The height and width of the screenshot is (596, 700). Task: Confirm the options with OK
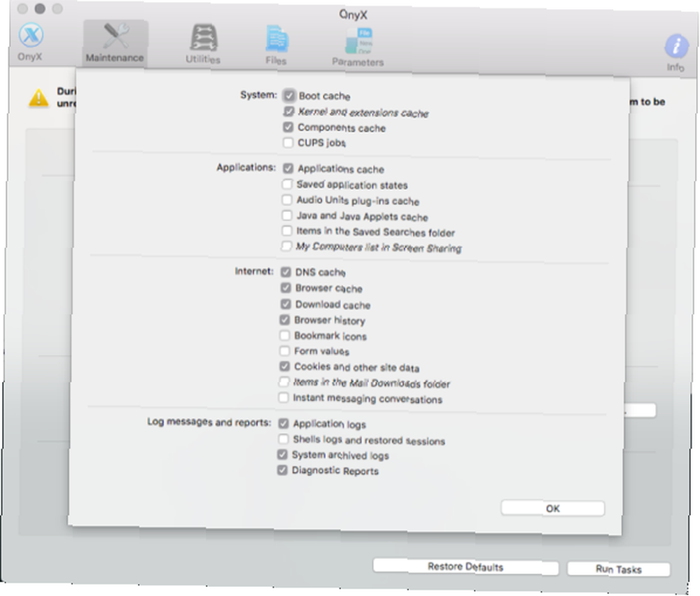pyautogui.click(x=553, y=508)
